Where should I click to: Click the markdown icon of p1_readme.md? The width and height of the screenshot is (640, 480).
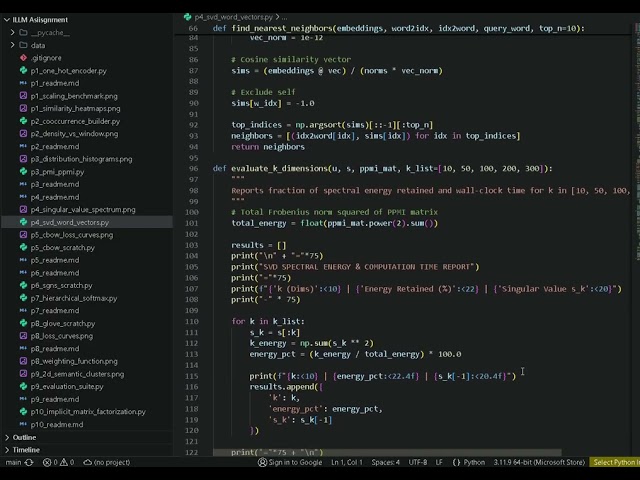(x=23, y=83)
